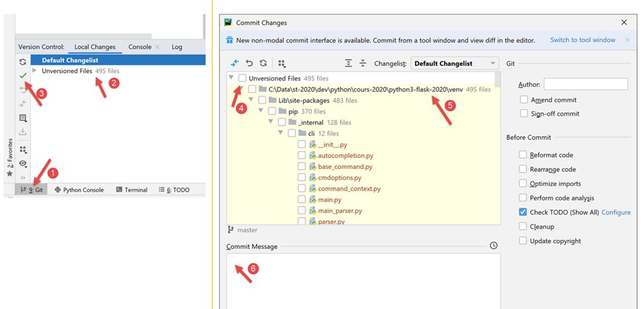Click the Switch to tool window link
644x309 pixels.
click(x=583, y=40)
